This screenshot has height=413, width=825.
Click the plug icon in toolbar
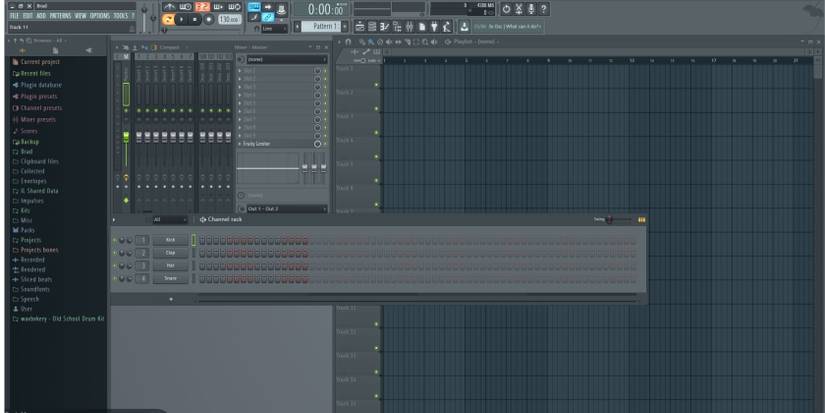pos(435,26)
